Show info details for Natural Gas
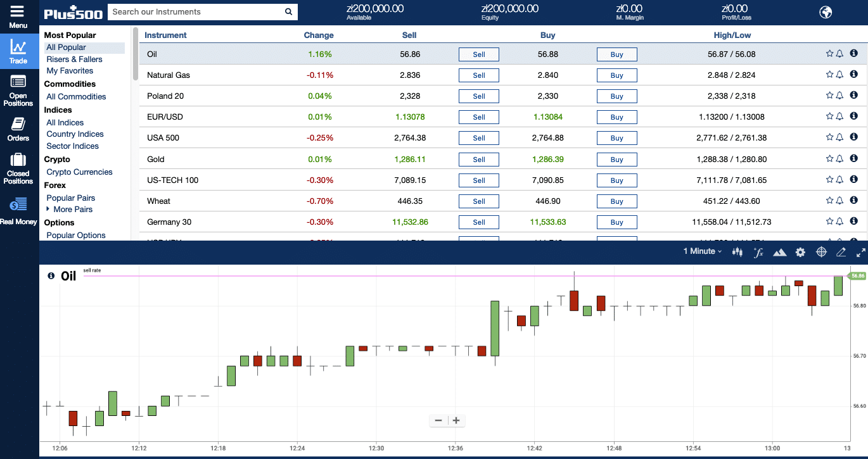Screen dimensions: 868x459 pos(853,75)
